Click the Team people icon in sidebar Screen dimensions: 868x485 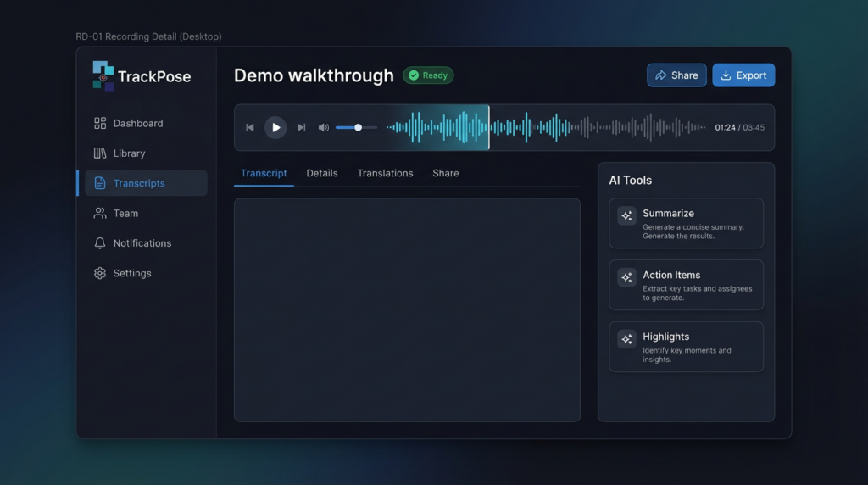100,214
